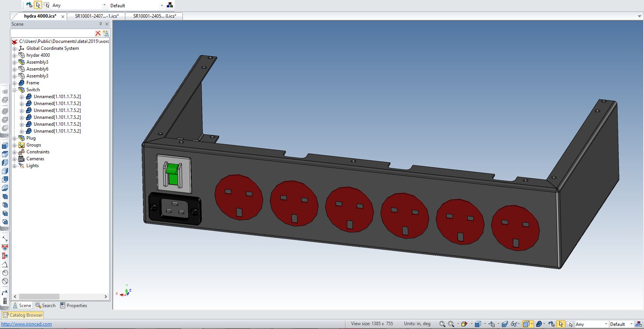Open the configurations icon beside top Default dropdown
Viewport: 644px width, 329px height.
(170, 5)
